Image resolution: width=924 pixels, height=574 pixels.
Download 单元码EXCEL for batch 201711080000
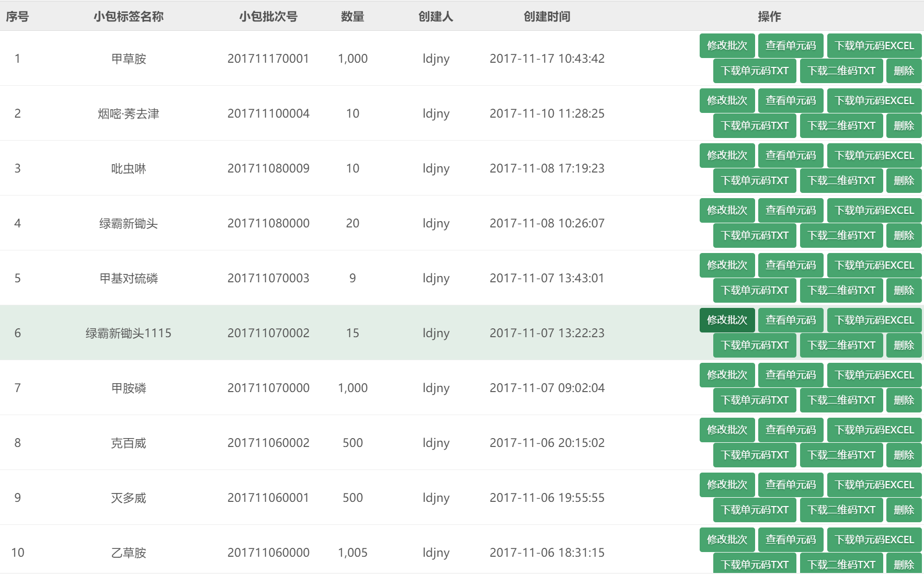pyautogui.click(x=874, y=210)
